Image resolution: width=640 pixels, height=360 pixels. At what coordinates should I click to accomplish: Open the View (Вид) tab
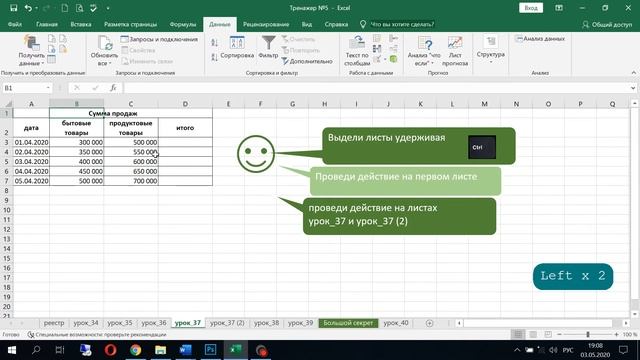[x=307, y=24]
